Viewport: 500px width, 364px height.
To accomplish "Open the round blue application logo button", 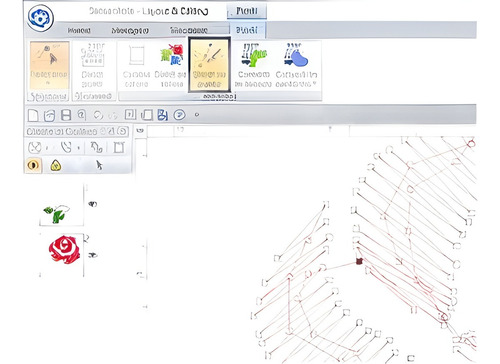I will [x=40, y=17].
